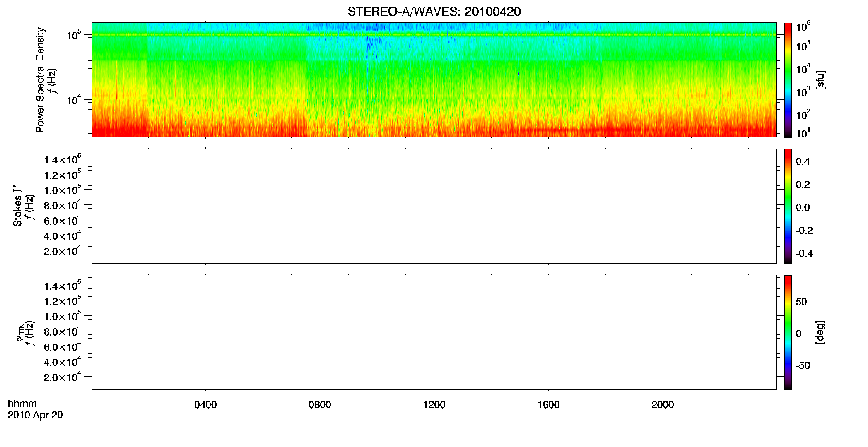The width and height of the screenshot is (868, 447).
Task: Select the Stokes V axis label
Action: click(17, 206)
